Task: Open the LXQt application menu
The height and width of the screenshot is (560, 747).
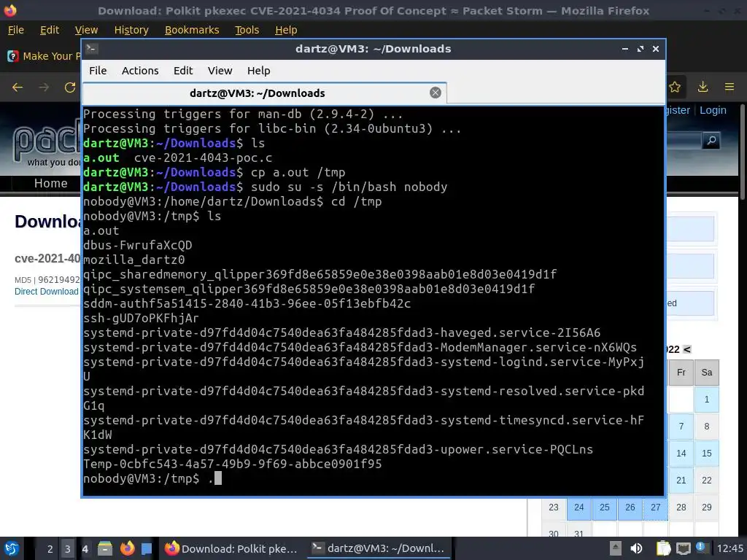Action: (12, 548)
